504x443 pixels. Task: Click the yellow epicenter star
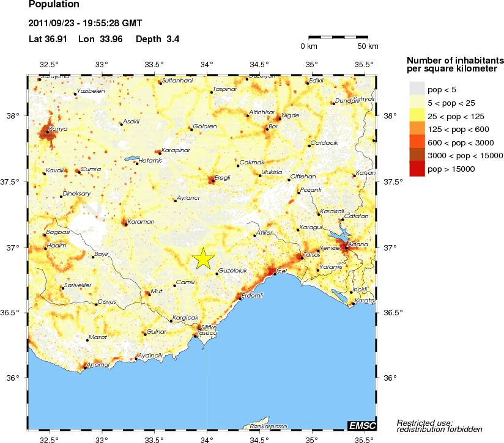tap(204, 259)
